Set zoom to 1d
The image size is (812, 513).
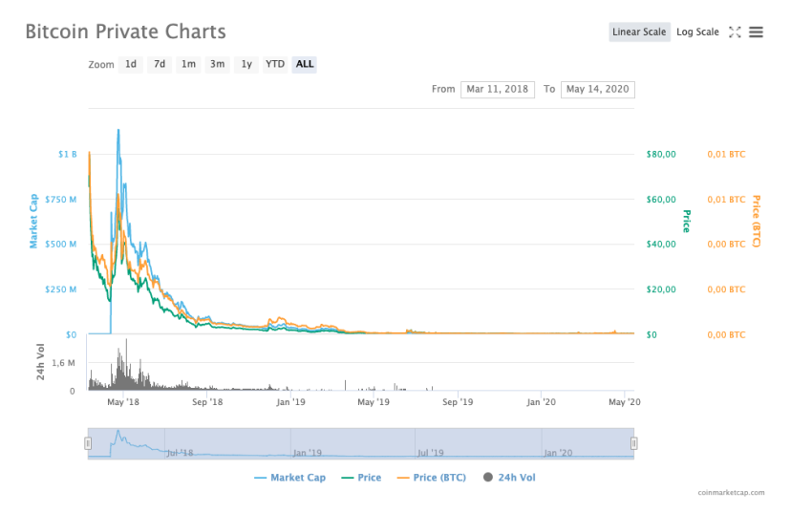coord(131,64)
